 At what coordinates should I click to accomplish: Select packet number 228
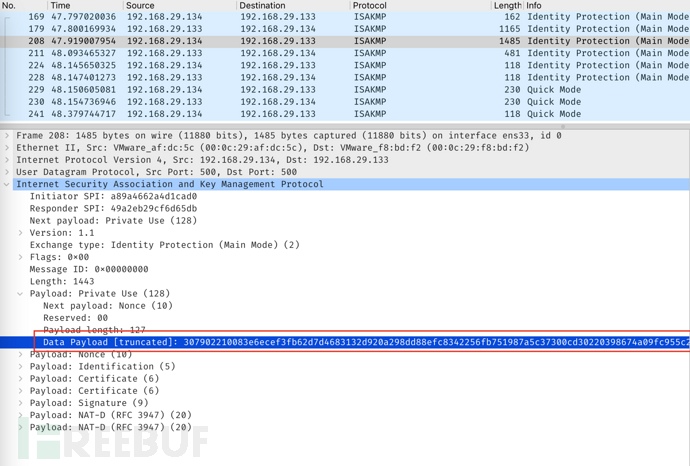345,77
